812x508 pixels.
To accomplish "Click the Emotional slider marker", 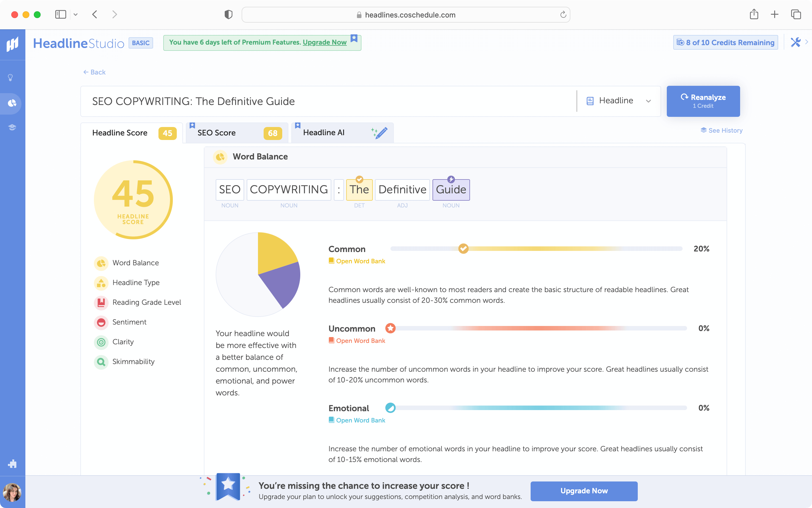I will (390, 408).
